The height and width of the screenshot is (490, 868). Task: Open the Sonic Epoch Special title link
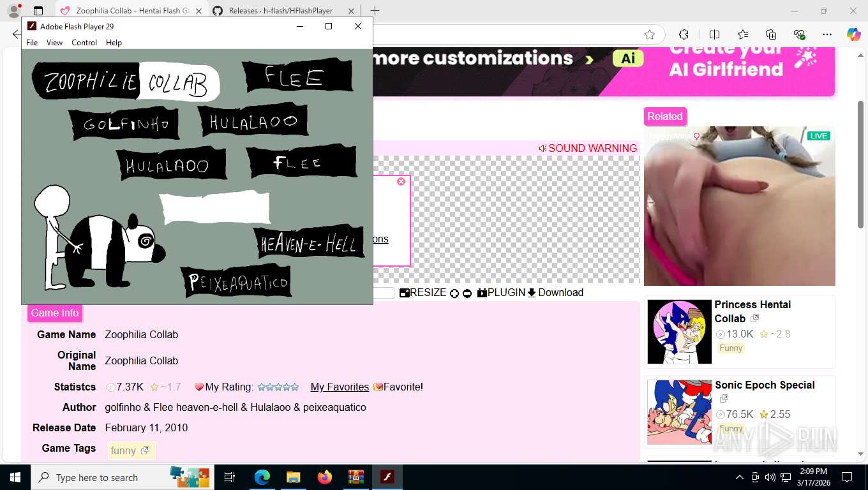(765, 385)
